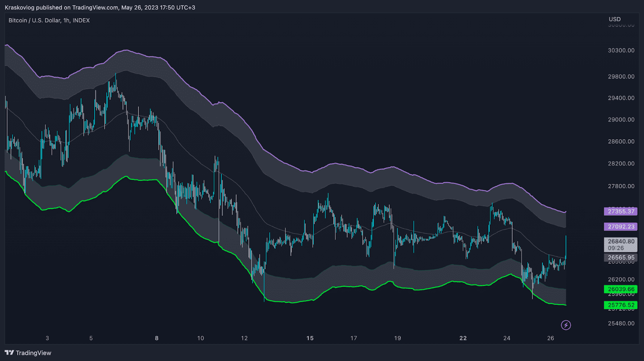644x361 pixels.
Task: Click the 28600.00 price axis value
Action: click(x=621, y=141)
